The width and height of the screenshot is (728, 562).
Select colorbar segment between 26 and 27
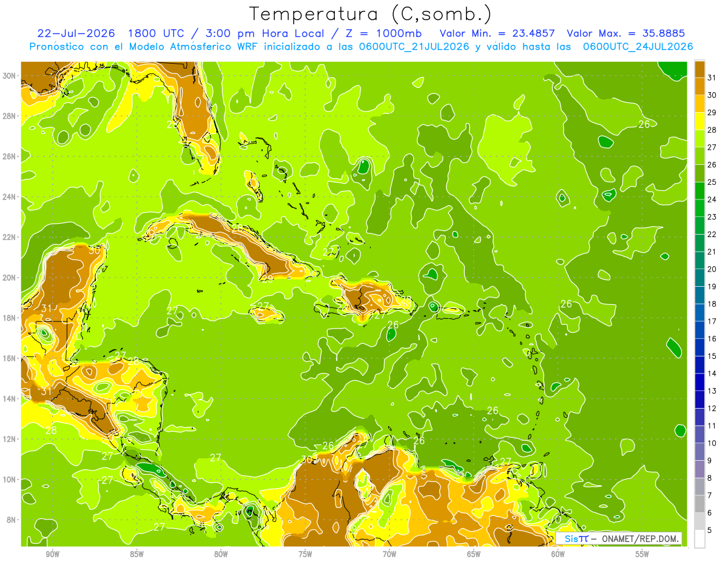coord(699,156)
